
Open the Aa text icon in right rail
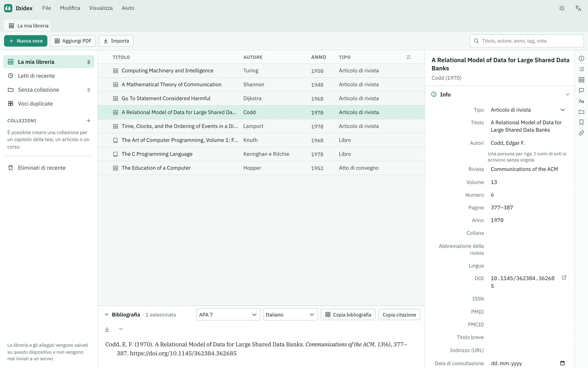click(581, 101)
